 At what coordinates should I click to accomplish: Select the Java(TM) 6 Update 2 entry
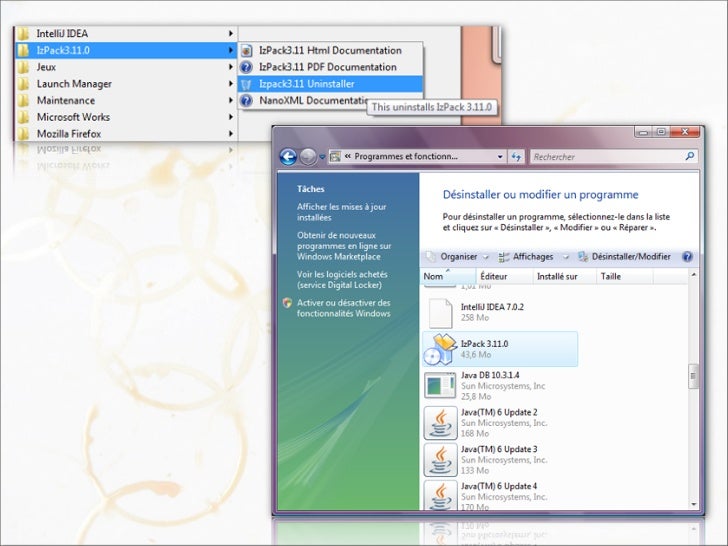(x=500, y=423)
